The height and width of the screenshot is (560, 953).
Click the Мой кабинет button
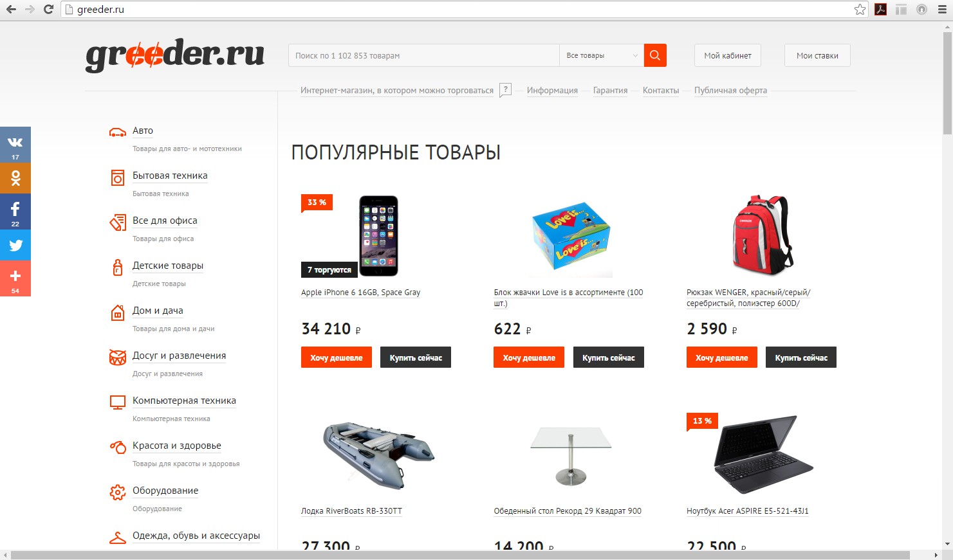pyautogui.click(x=728, y=55)
